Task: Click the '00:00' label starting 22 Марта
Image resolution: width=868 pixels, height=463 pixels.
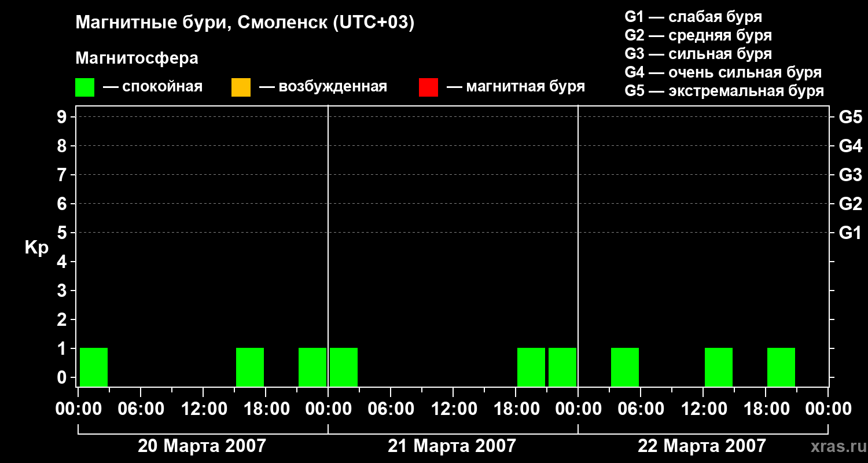Action: pos(578,409)
